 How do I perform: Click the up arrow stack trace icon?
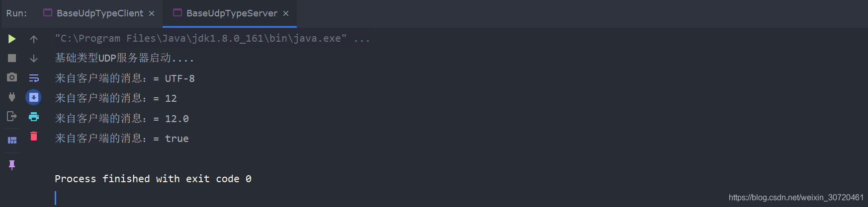(x=34, y=39)
